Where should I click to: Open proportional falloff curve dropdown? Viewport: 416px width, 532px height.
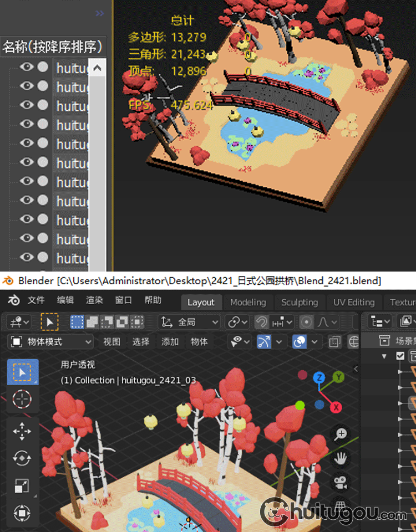click(x=327, y=322)
